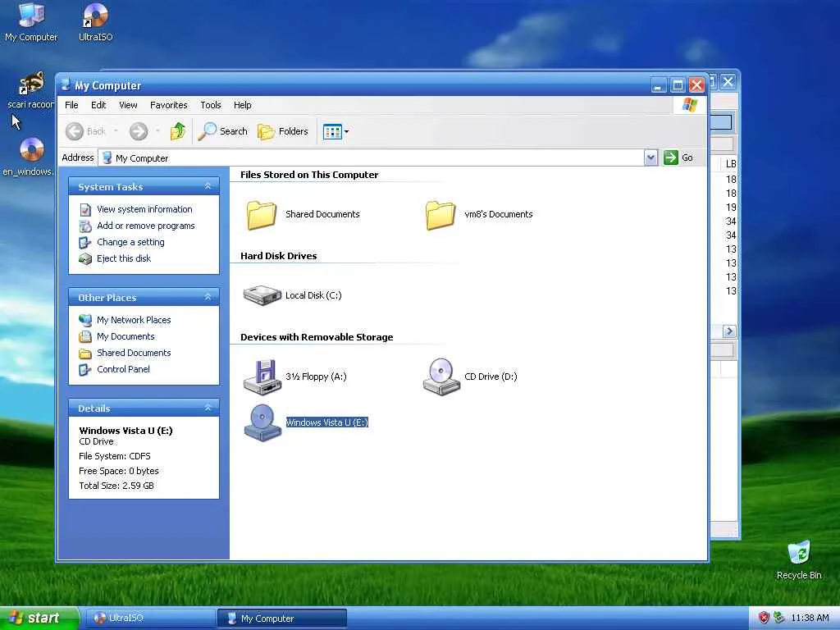Toggle the Folders pane
The image size is (840, 630).
click(x=283, y=131)
